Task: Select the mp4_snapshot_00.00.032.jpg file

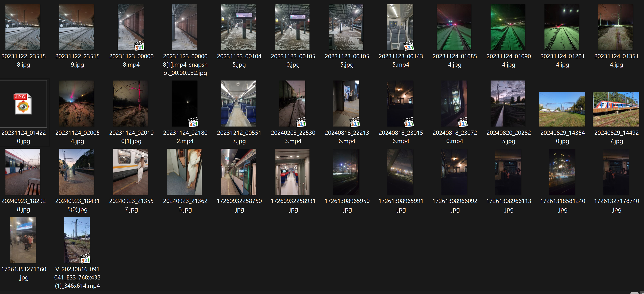Action: [185, 27]
